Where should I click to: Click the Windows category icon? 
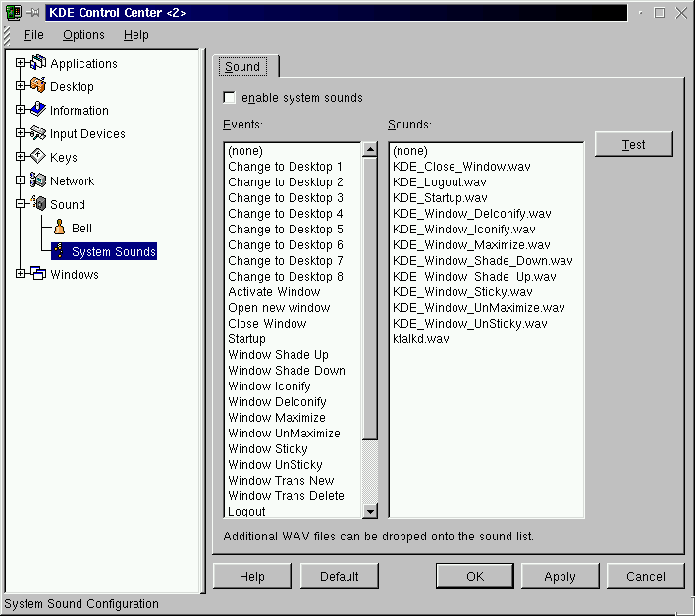click(x=38, y=274)
